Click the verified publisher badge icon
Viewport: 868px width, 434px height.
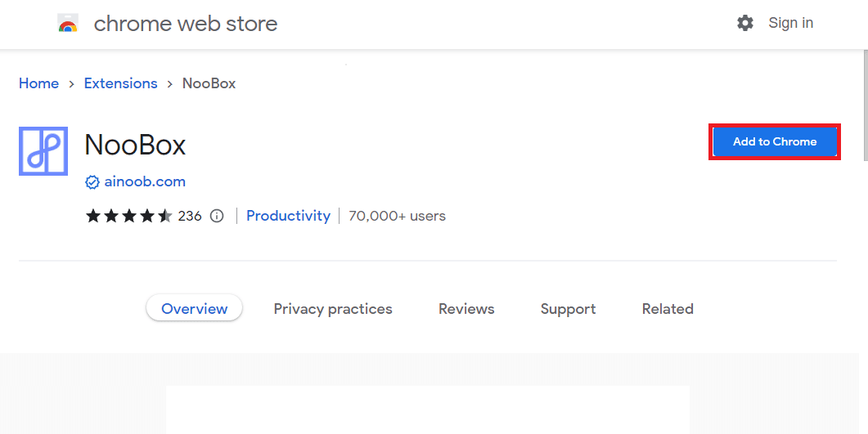[x=92, y=182]
